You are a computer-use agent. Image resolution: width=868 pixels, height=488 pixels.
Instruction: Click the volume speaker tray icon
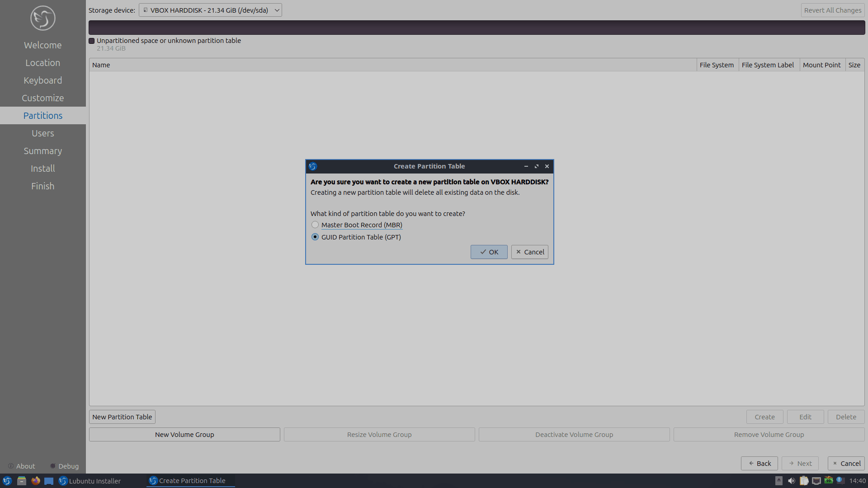tap(791, 481)
